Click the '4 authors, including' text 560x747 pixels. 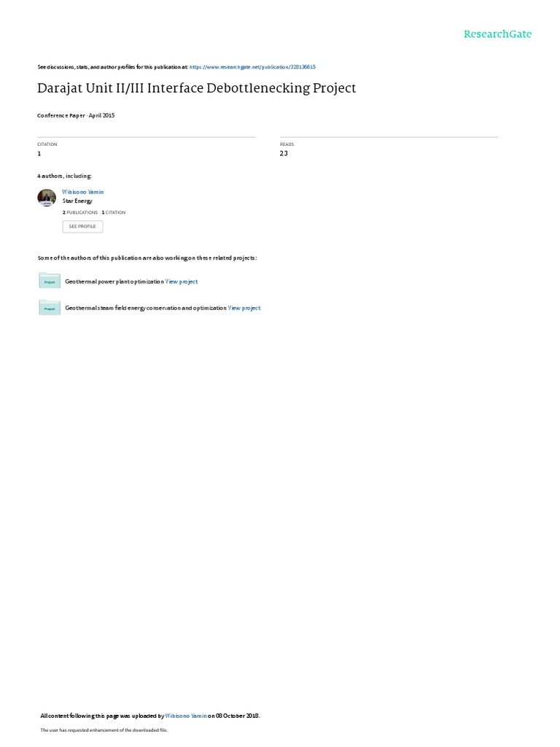tap(64, 176)
